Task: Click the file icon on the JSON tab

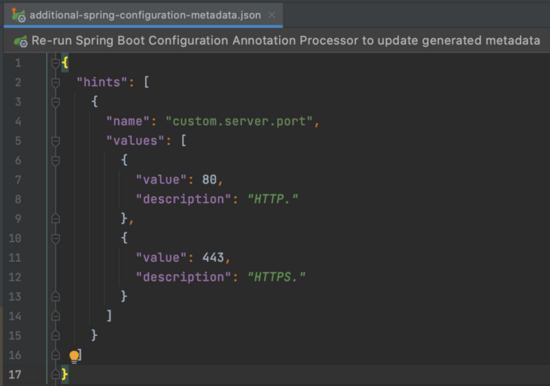Action: click(x=19, y=15)
